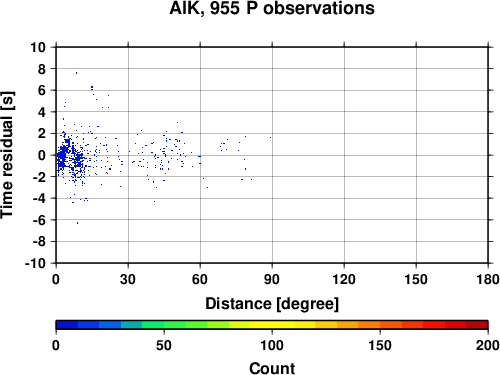Click the outlier data point near 7.6 s residual
Screen dimensions: 500x375
(x=76, y=73)
